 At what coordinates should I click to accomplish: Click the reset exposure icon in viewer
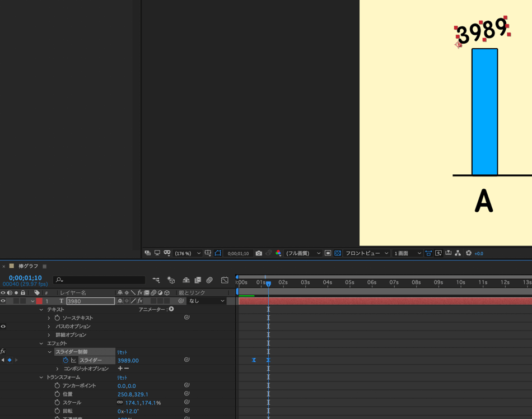(469, 253)
